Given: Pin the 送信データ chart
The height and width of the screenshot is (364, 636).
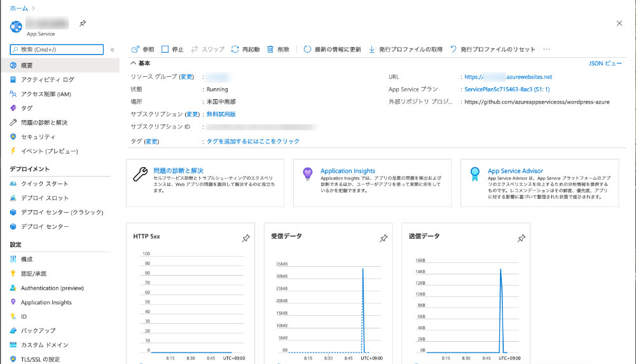Looking at the screenshot, I should pyautogui.click(x=522, y=238).
